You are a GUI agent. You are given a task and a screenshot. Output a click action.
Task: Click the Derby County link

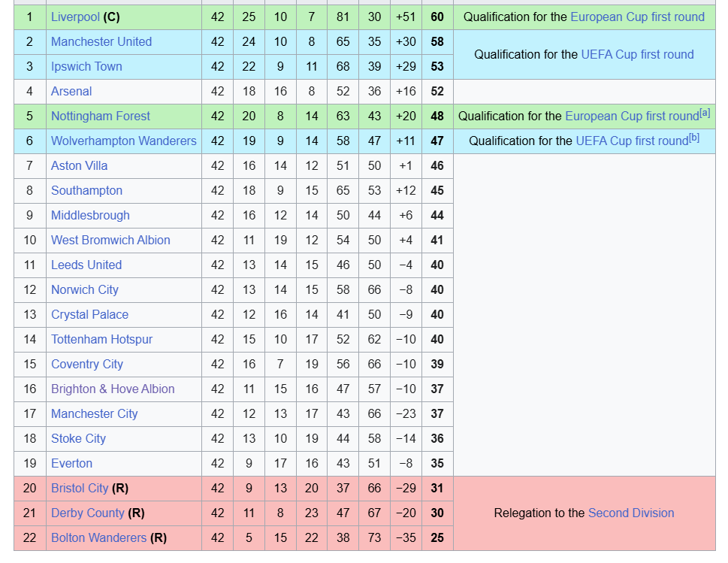pos(88,513)
